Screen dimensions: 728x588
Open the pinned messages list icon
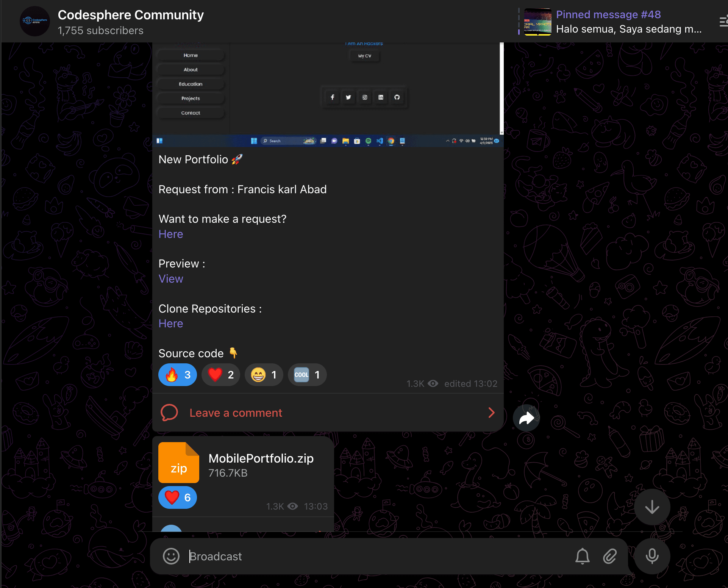(723, 22)
